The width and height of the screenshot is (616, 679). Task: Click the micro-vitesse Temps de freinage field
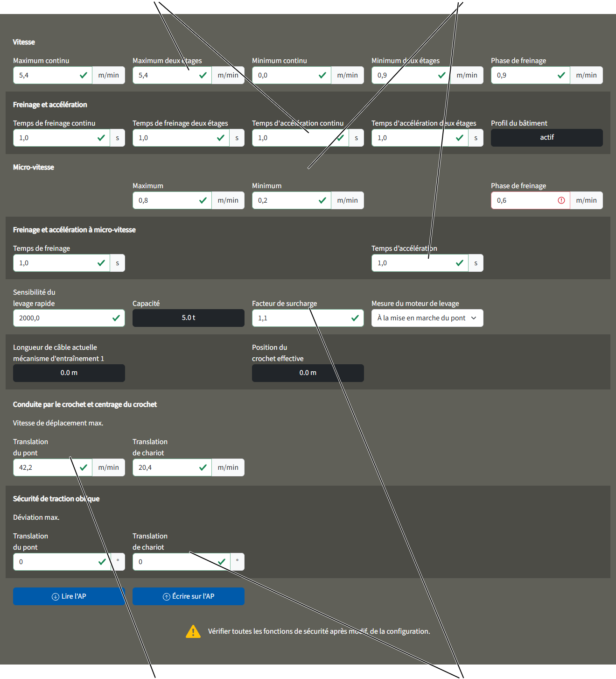pyautogui.click(x=62, y=263)
